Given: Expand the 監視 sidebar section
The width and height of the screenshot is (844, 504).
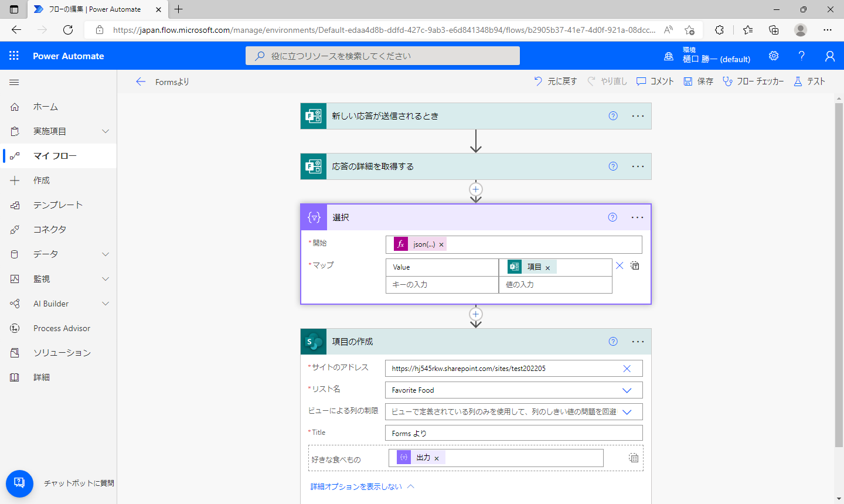Looking at the screenshot, I should [105, 279].
